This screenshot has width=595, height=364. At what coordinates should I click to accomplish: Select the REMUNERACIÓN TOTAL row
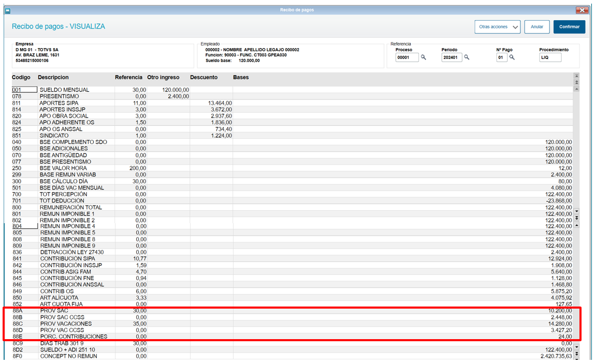coord(292,208)
